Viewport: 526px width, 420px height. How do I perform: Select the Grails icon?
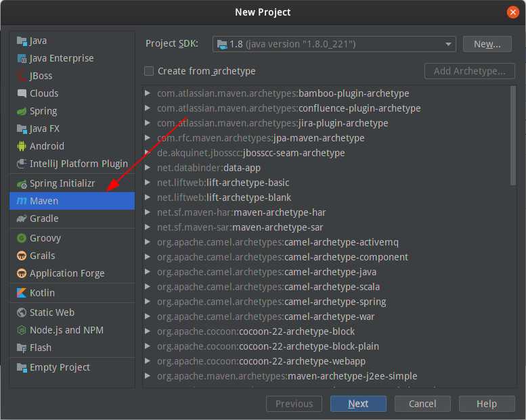(22, 256)
